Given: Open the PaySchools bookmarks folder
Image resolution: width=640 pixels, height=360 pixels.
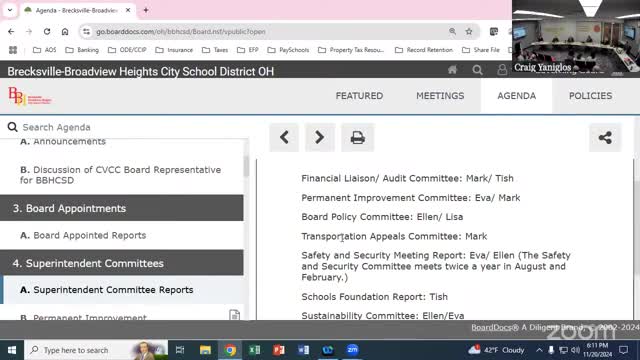Looking at the screenshot, I should (288, 50).
